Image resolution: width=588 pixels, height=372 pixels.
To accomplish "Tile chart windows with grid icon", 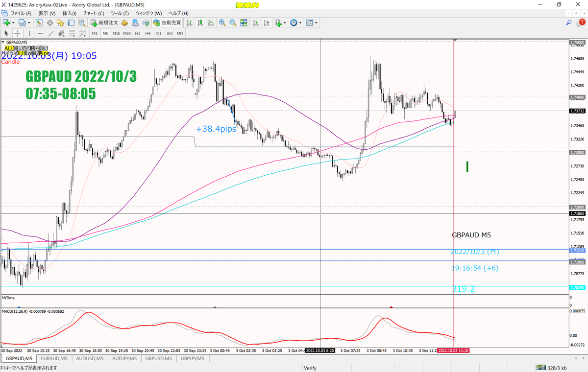I will pos(244,23).
